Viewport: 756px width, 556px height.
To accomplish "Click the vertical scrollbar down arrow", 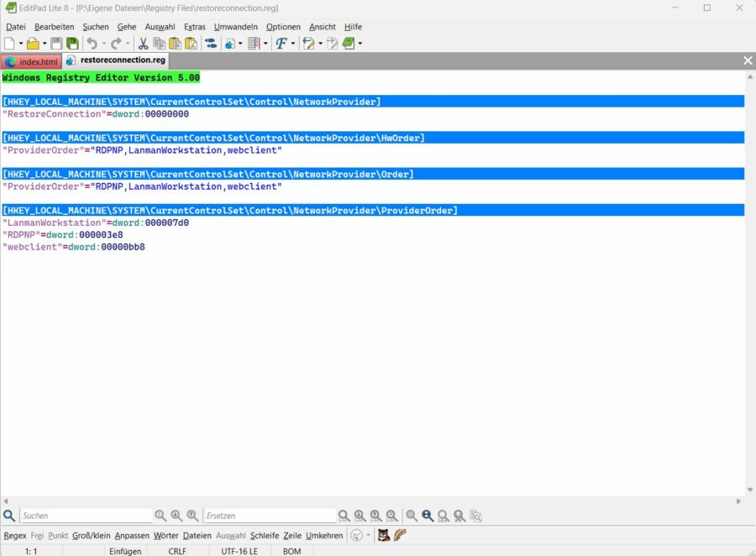I will (x=749, y=490).
